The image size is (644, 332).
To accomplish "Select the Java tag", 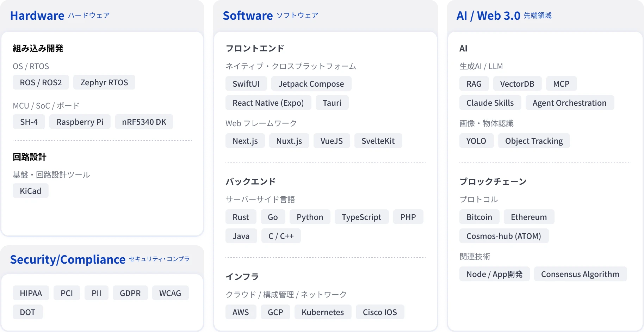I will pos(241,236).
